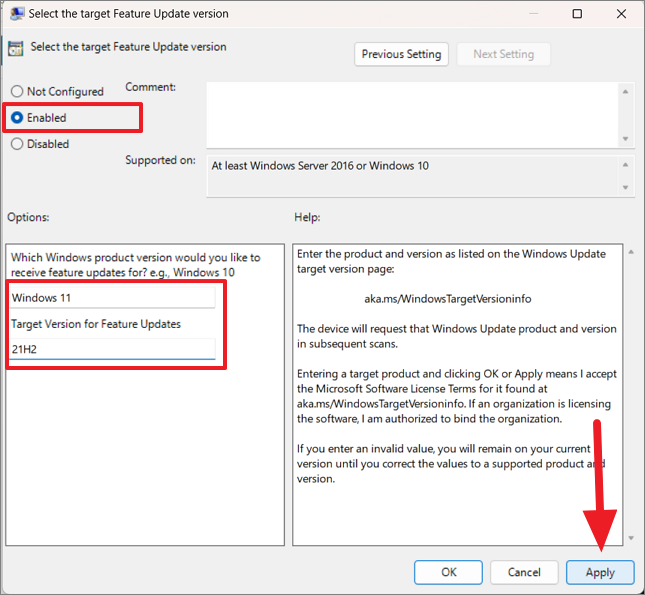Apply the policy changes
Viewport: 645px width, 595px height.
pos(600,572)
